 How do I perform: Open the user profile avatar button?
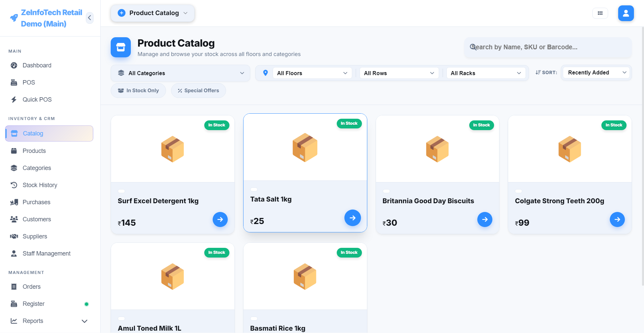tap(626, 13)
